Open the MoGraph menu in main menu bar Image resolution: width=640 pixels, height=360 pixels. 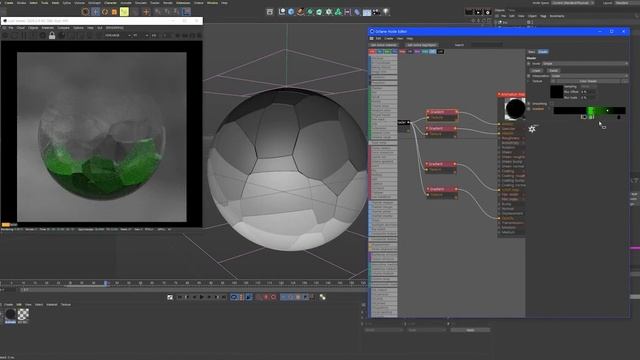coord(94,3)
